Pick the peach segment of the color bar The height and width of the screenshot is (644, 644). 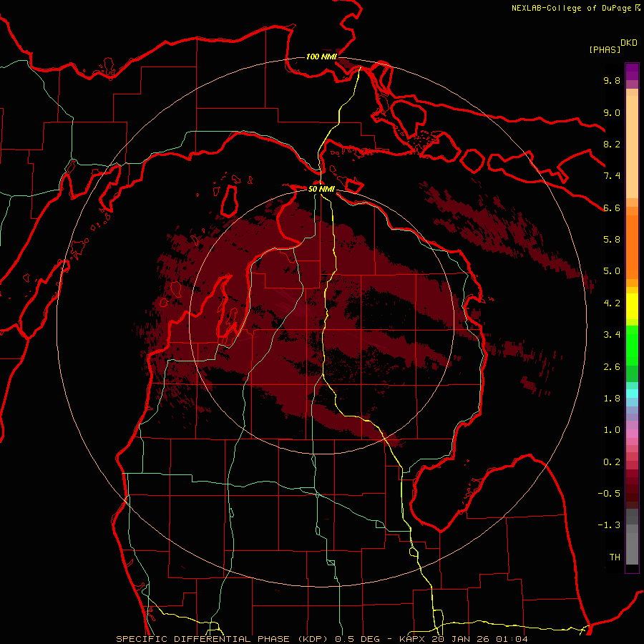632,146
